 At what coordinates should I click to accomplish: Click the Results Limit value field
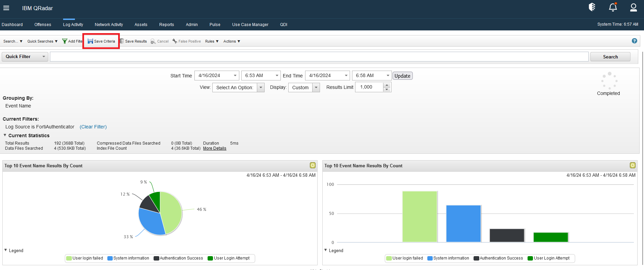369,87
